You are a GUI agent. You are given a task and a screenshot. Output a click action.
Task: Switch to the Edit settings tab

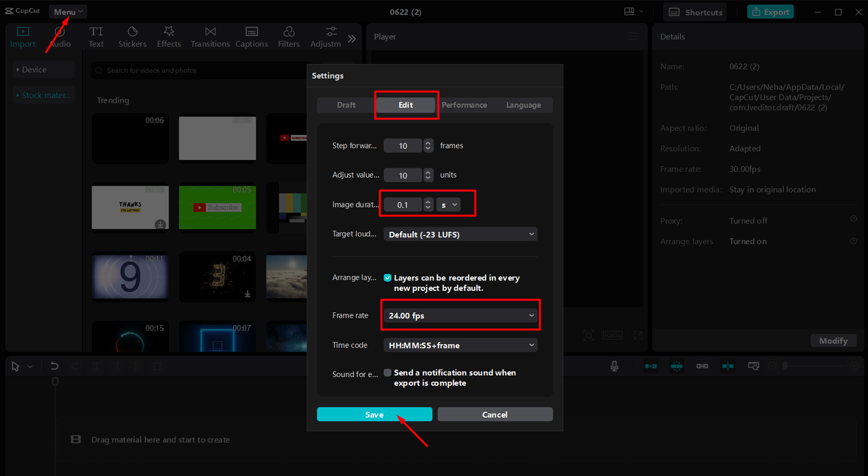[x=406, y=105]
